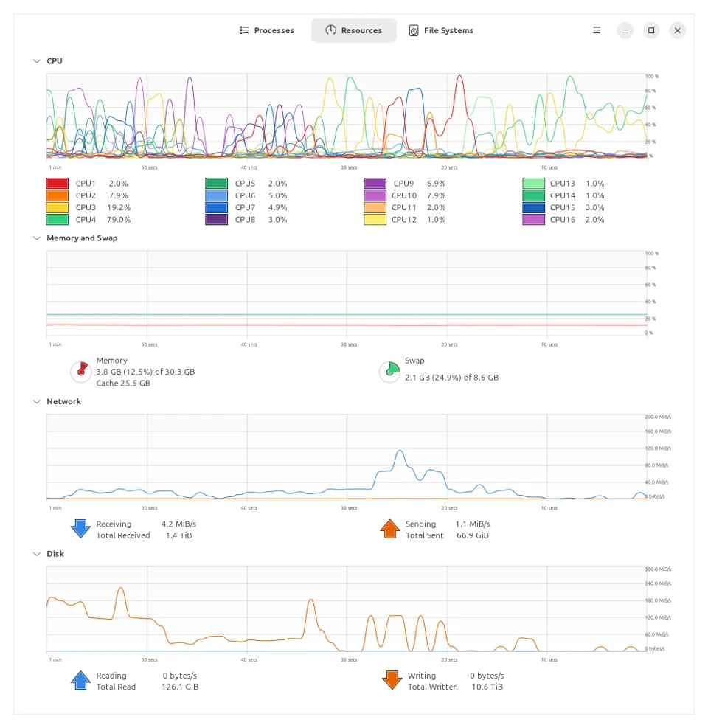Viewport: 708px width, 728px height.
Task: Close the System Monitor window
Action: pos(677,31)
